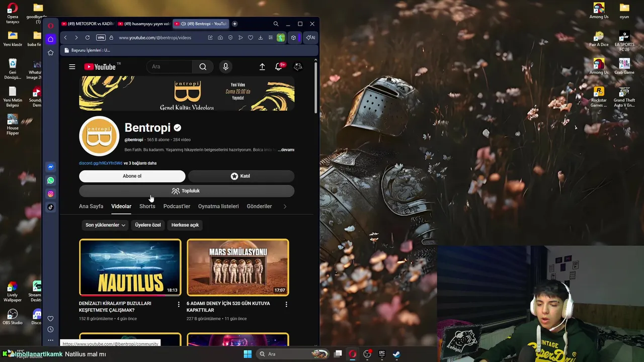Open Epic Games launcher from taskbar

pos(382,354)
